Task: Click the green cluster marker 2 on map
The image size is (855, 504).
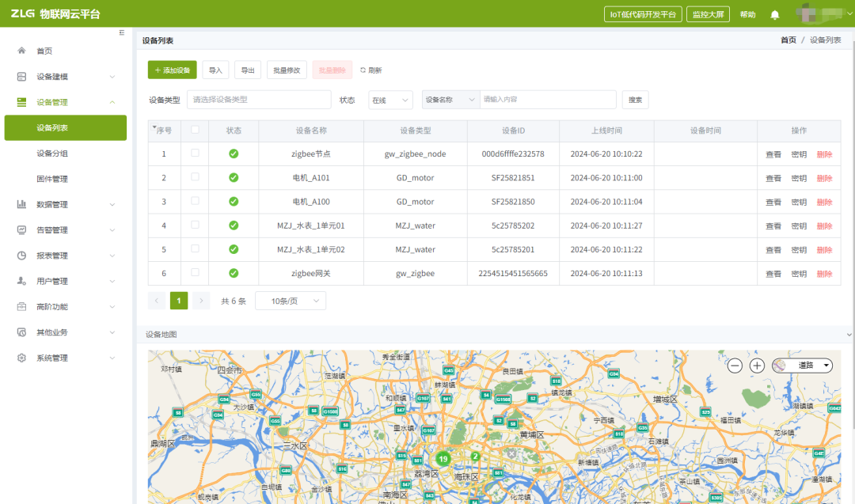Action: pyautogui.click(x=475, y=456)
